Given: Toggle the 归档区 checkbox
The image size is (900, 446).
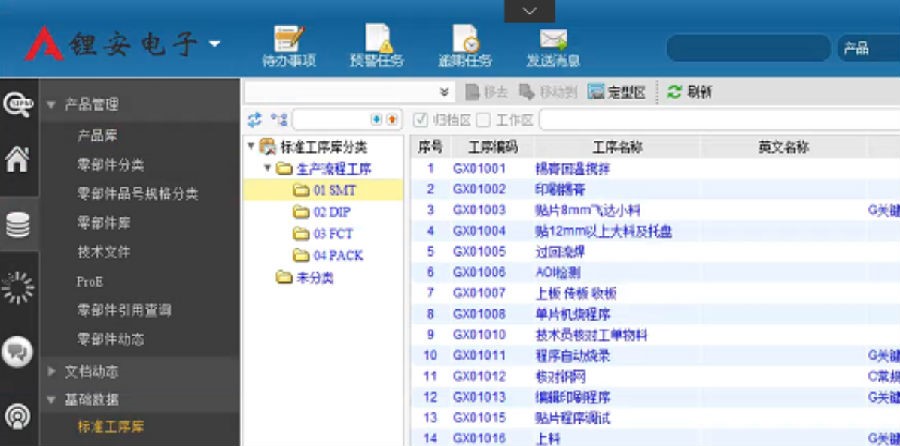Looking at the screenshot, I should coord(421,120).
